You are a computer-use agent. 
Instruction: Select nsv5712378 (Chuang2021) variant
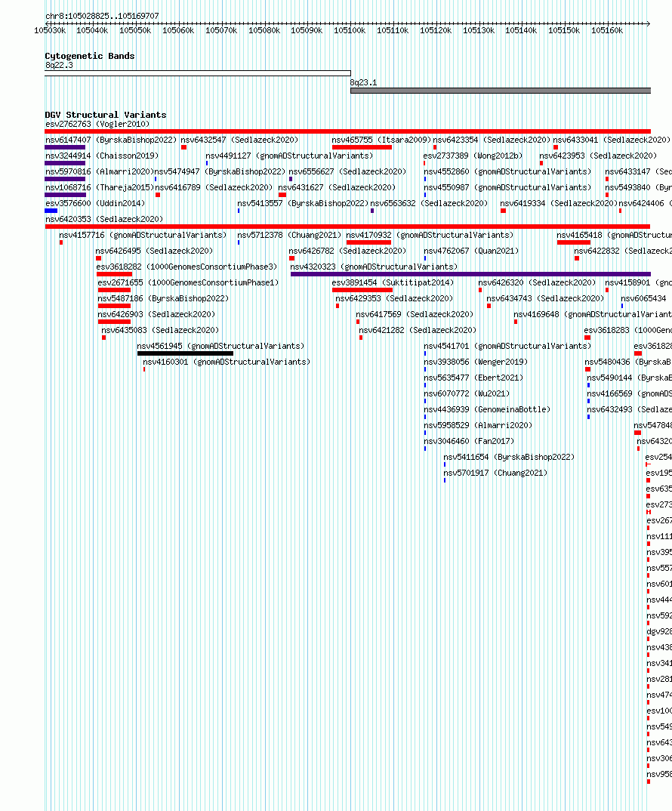point(289,236)
